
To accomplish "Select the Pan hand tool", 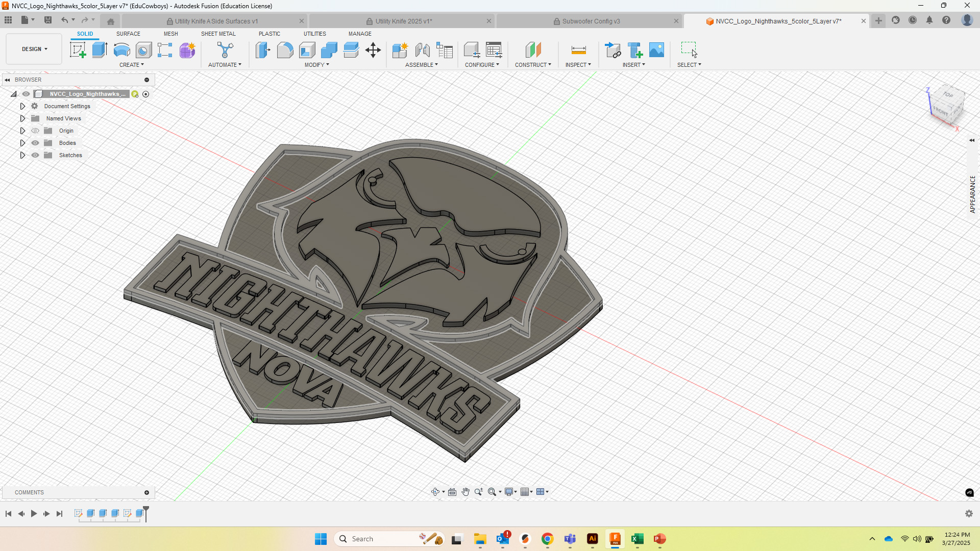I will point(465,492).
